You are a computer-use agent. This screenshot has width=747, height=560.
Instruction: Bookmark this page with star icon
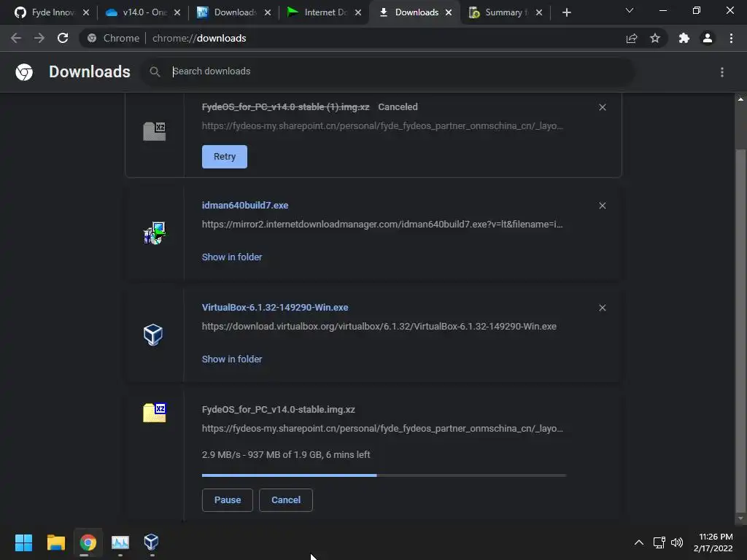(x=655, y=38)
